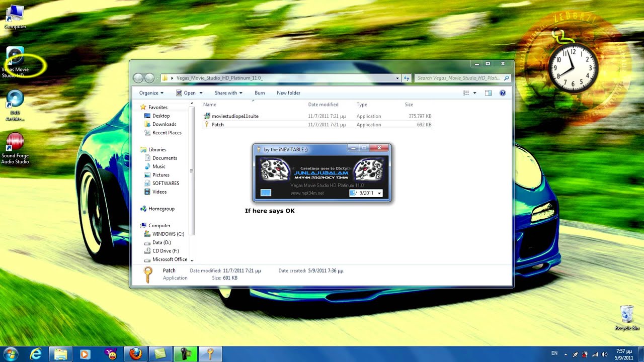Click the folder path dropdown arrow in the address bar
Image resolution: width=644 pixels, height=362 pixels.
tap(172, 78)
